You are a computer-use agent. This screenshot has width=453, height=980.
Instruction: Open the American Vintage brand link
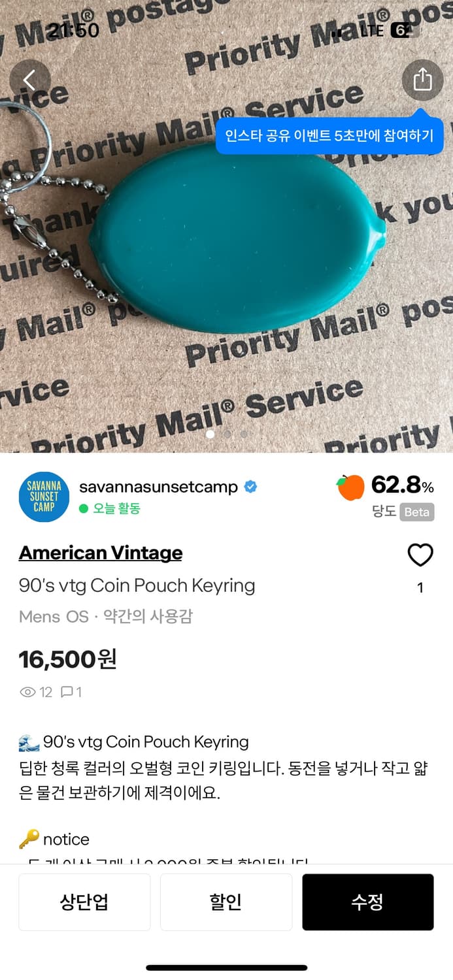click(x=101, y=553)
